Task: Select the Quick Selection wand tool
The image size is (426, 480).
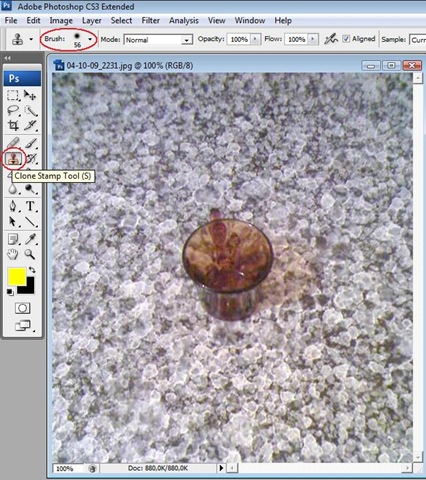Action: point(30,110)
